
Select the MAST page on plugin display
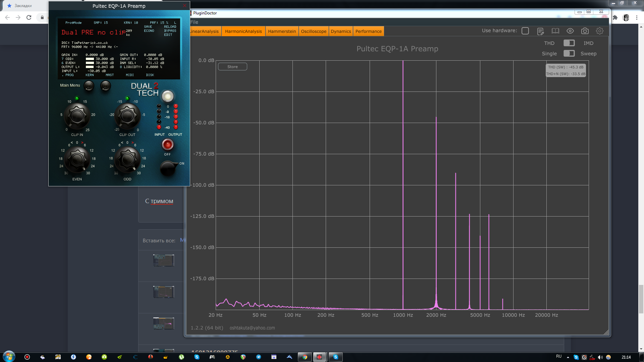[x=110, y=75]
